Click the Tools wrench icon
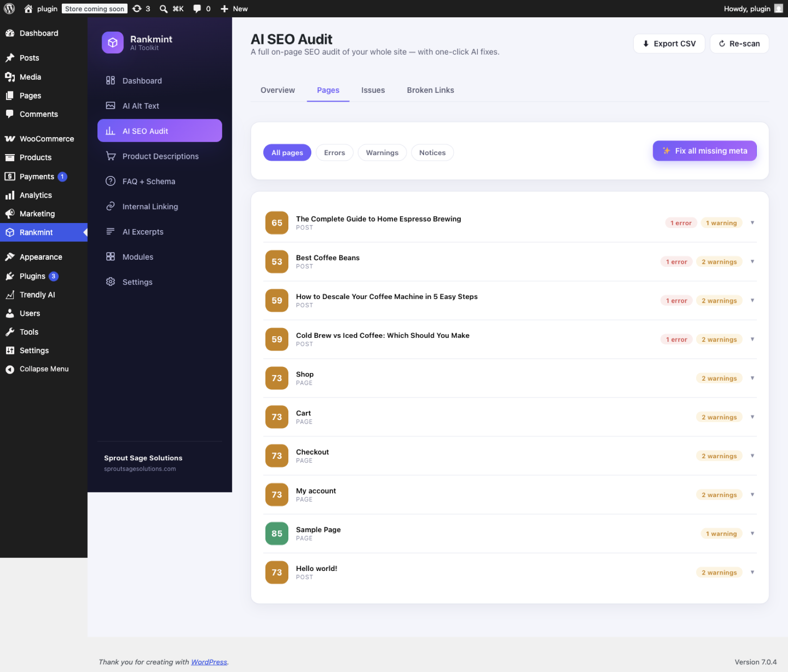Image resolution: width=788 pixels, height=672 pixels. click(10, 332)
